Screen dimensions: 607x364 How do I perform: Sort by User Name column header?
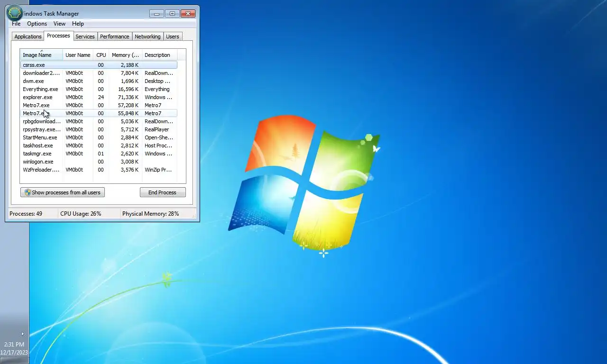78,55
